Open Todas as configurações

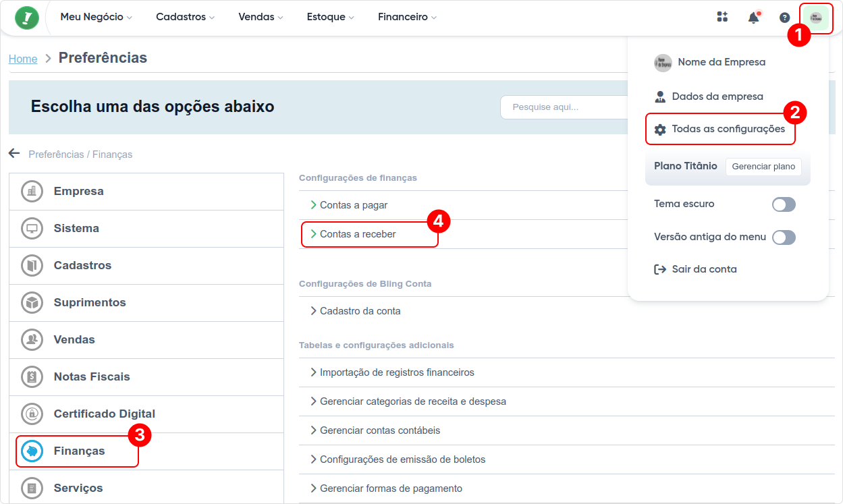[x=720, y=129]
